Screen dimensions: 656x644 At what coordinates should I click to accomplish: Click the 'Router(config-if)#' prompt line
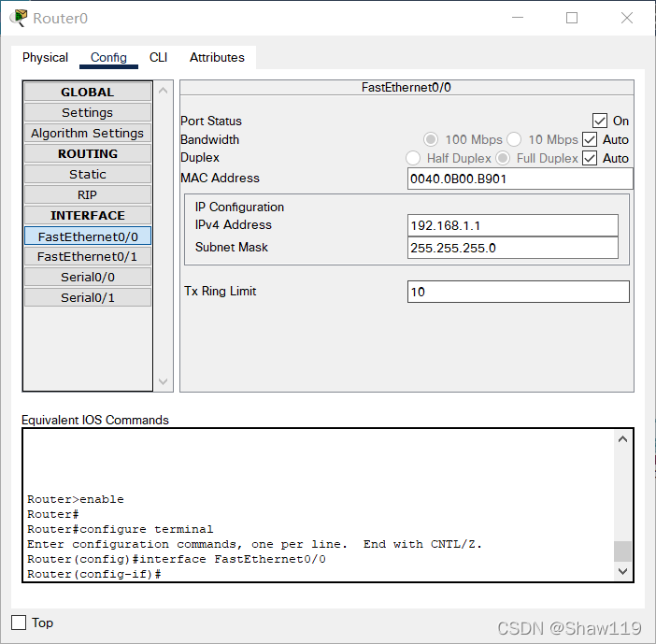tap(94, 574)
